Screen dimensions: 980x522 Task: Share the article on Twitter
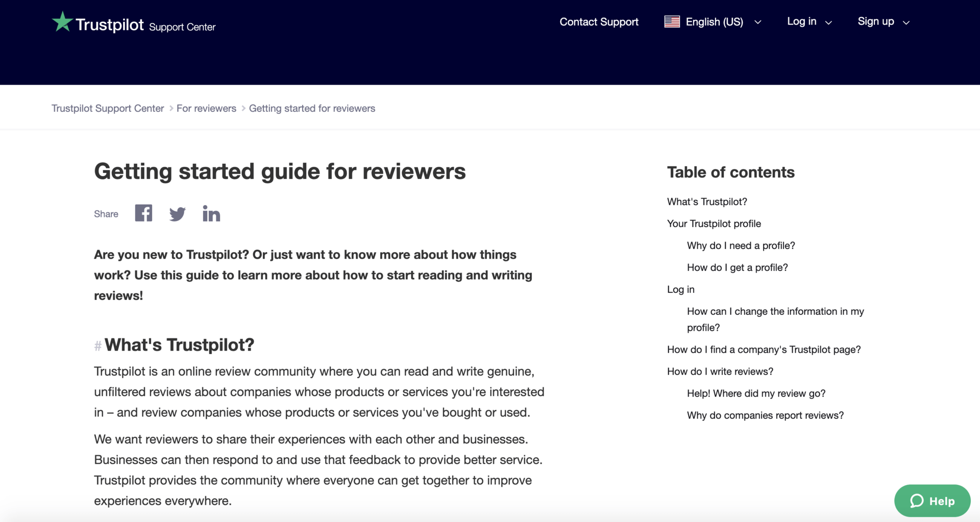[177, 213]
